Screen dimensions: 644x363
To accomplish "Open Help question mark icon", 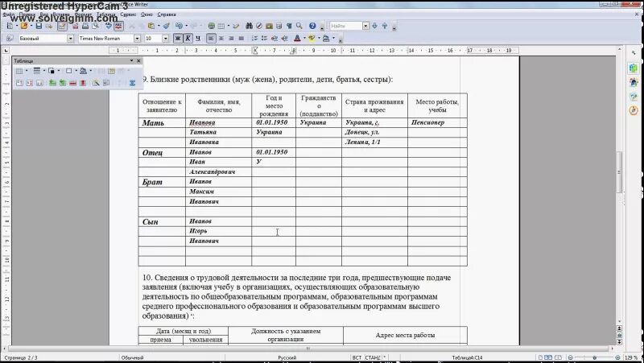I will tap(312, 26).
